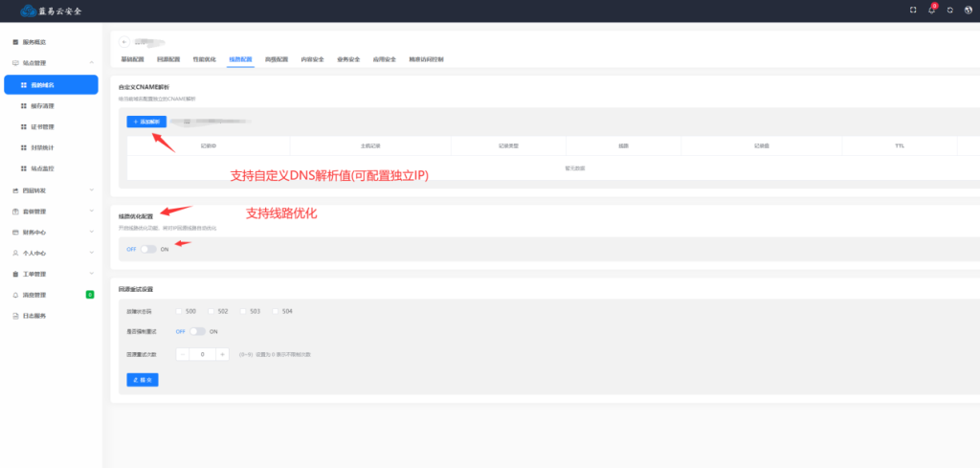Check the 504 status code box
The image size is (980, 468).
coord(276,311)
